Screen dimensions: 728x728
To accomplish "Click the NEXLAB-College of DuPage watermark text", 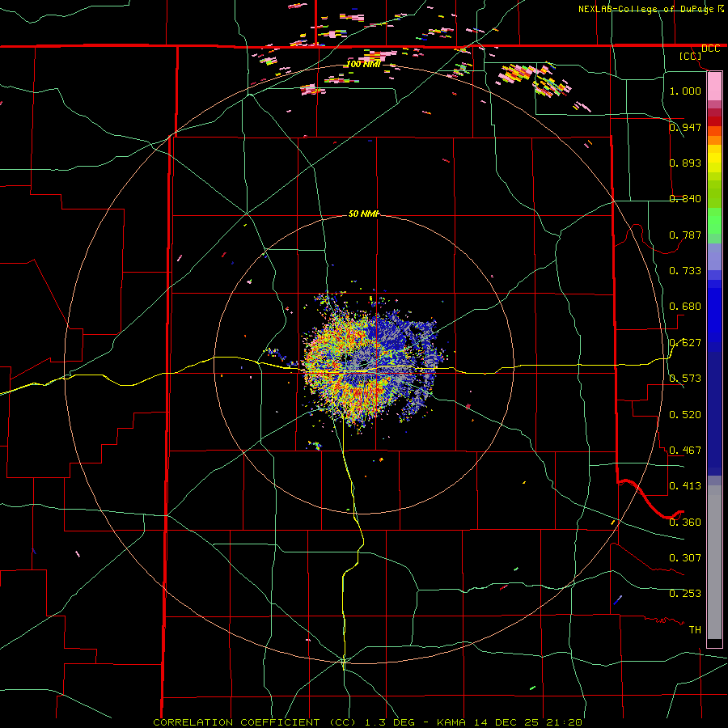I will 650,9.
